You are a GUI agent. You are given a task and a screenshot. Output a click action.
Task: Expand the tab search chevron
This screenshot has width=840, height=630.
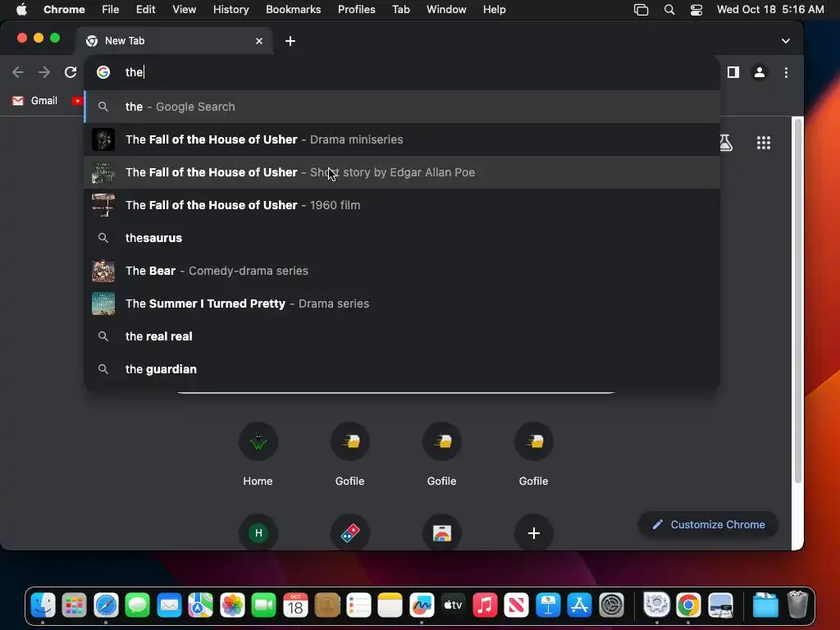(785, 41)
